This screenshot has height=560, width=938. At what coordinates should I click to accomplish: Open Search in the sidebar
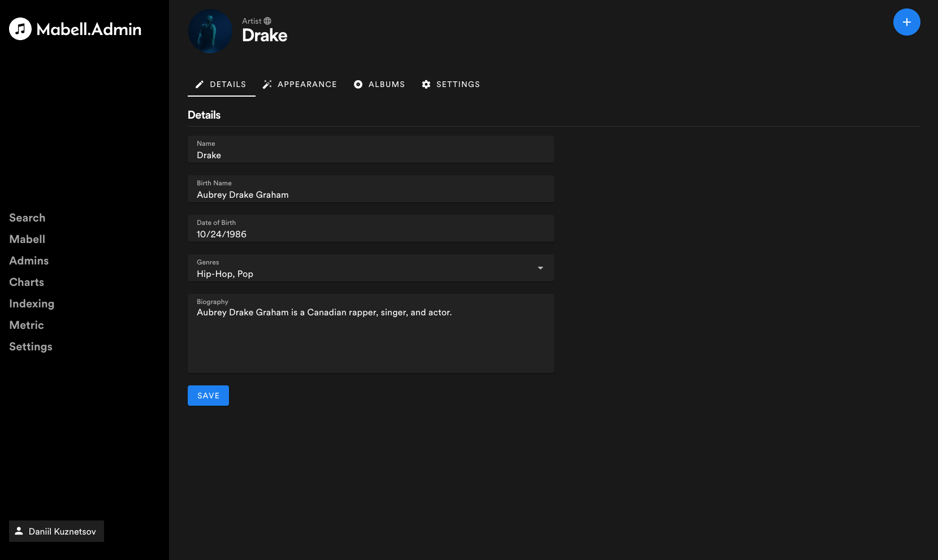point(27,218)
